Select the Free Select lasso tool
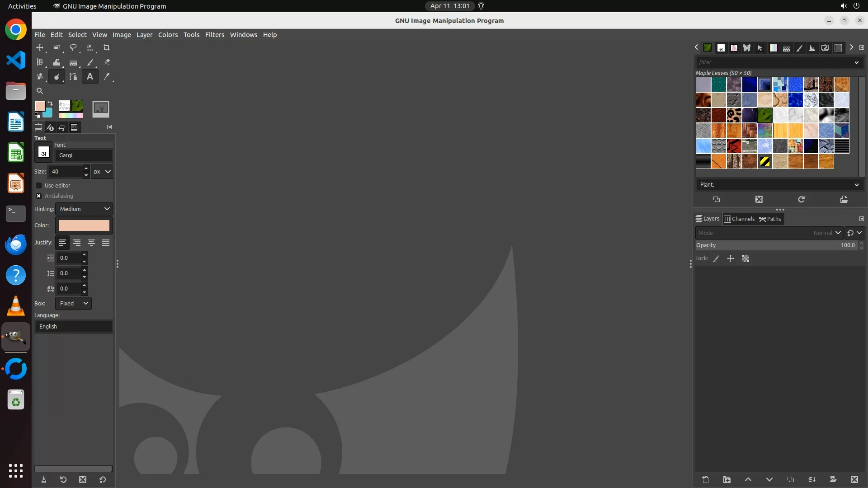The image size is (868, 488). 73,48
